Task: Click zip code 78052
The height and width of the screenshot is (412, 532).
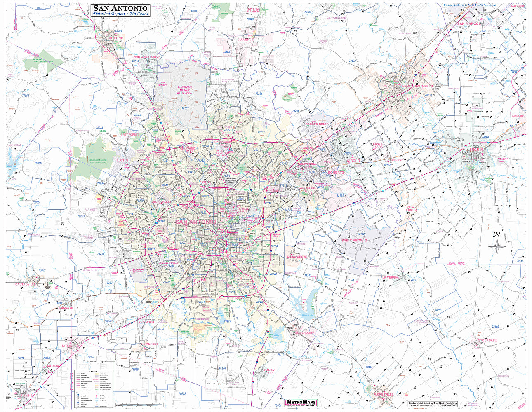Action: pos(90,357)
